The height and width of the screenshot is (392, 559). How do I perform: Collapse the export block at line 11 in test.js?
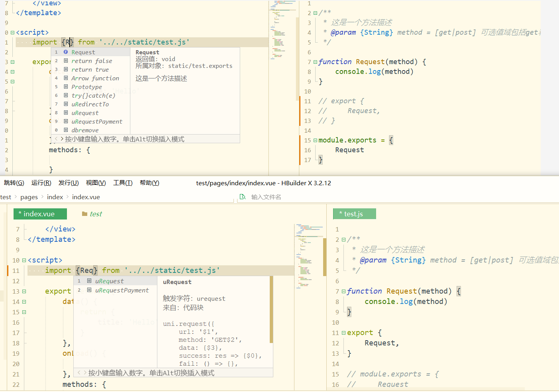[343, 333]
